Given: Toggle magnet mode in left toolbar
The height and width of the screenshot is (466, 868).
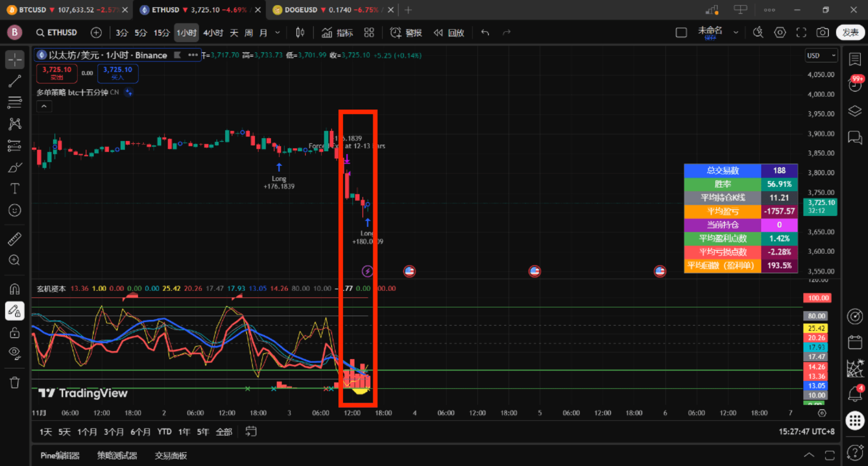Looking at the screenshot, I should 14,289.
